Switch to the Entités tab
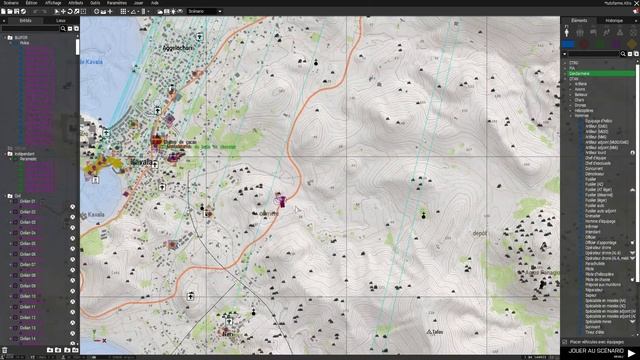 pos(25,20)
